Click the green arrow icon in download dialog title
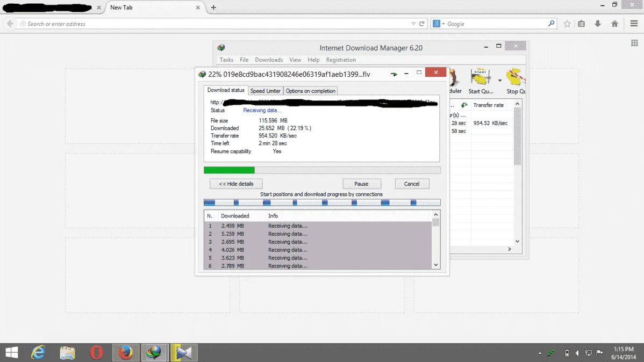This screenshot has height=362, width=644. [394, 74]
